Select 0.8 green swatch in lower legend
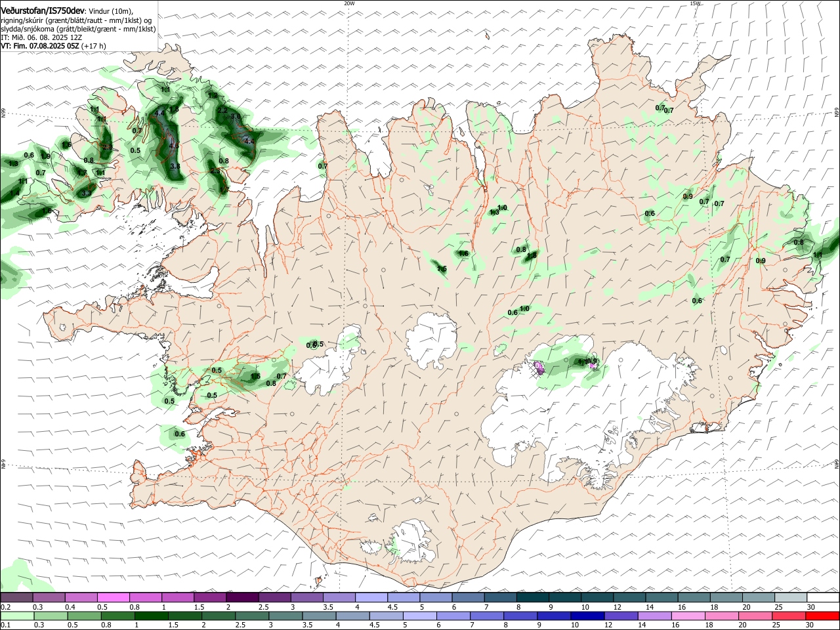This screenshot has width=840, height=630. (117, 616)
